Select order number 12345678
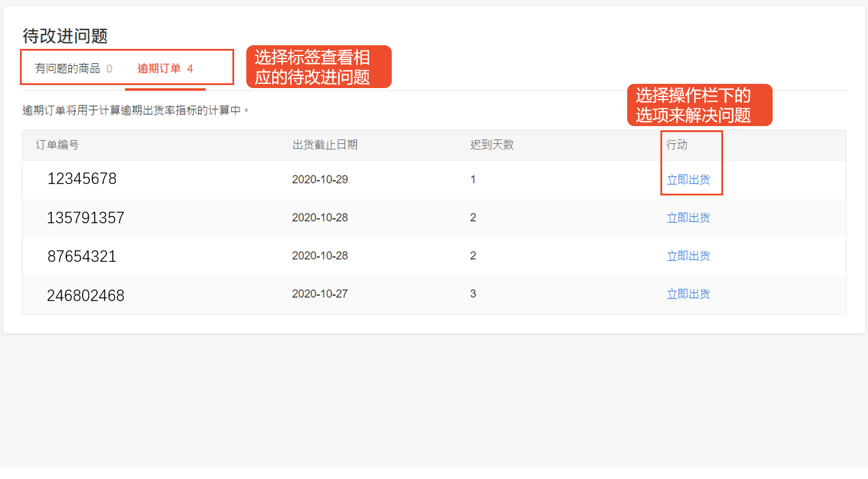This screenshot has width=868, height=479. (x=82, y=179)
